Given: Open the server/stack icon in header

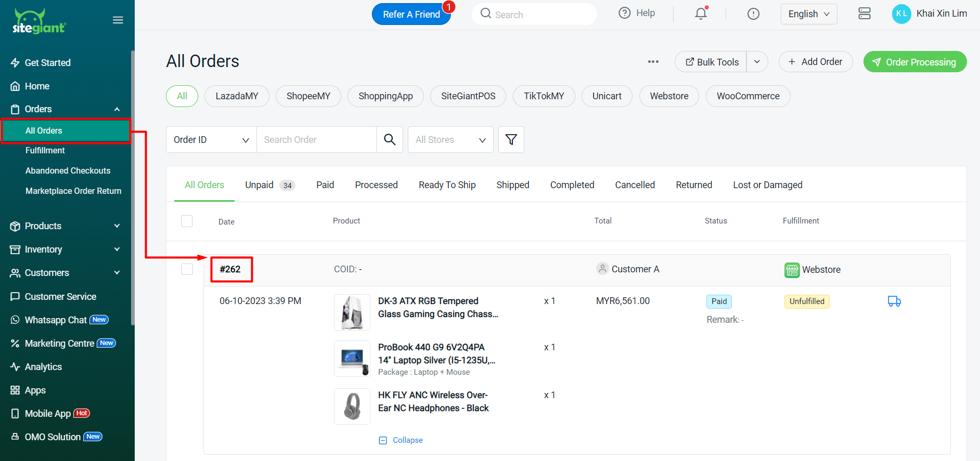Looking at the screenshot, I should [865, 14].
